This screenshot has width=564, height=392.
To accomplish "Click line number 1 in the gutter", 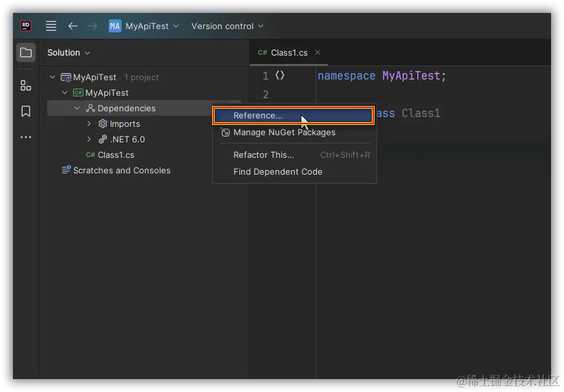I will coord(265,76).
